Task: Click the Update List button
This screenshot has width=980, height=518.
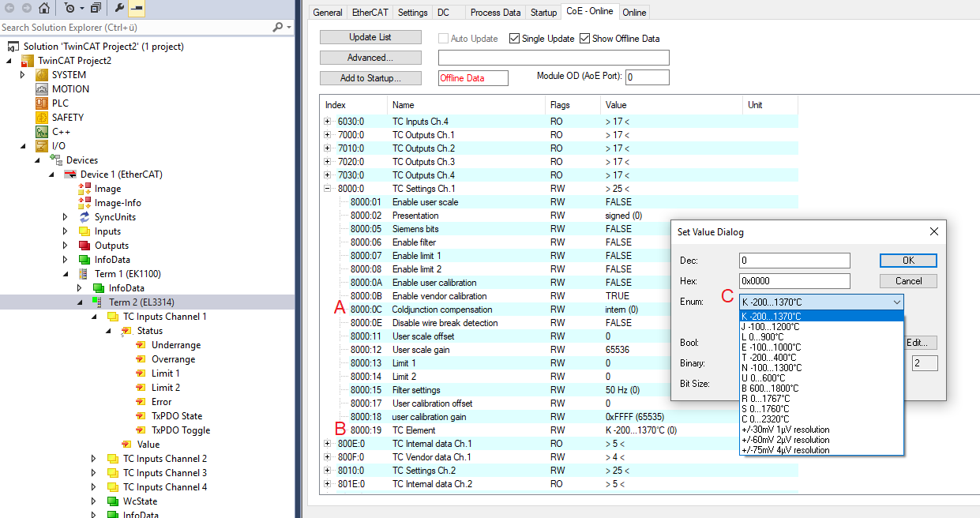Action: click(x=370, y=37)
